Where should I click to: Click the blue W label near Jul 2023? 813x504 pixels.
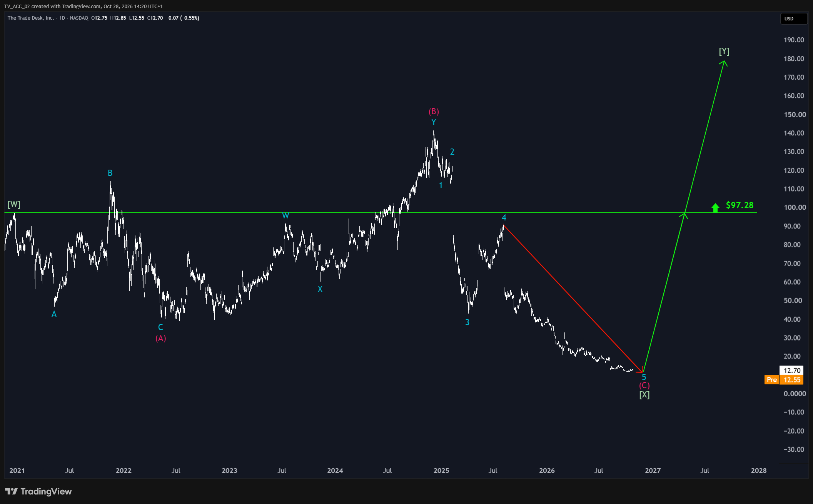285,215
